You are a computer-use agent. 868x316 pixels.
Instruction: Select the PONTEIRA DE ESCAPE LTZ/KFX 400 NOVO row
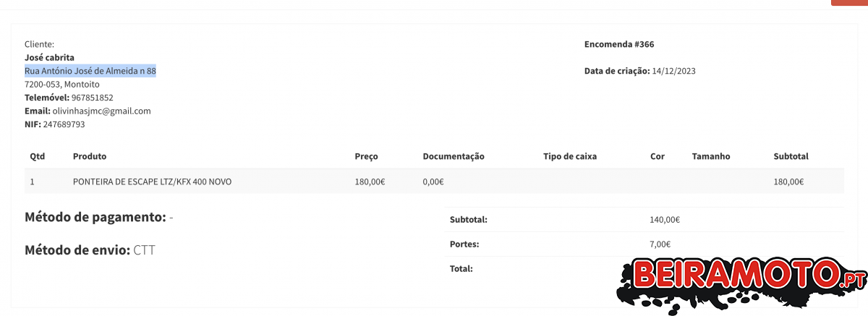[x=152, y=182]
